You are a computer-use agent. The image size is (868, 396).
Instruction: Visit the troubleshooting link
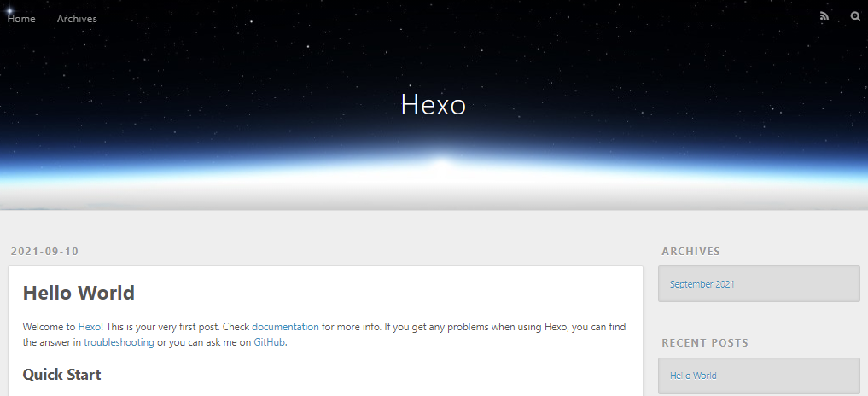(119, 342)
